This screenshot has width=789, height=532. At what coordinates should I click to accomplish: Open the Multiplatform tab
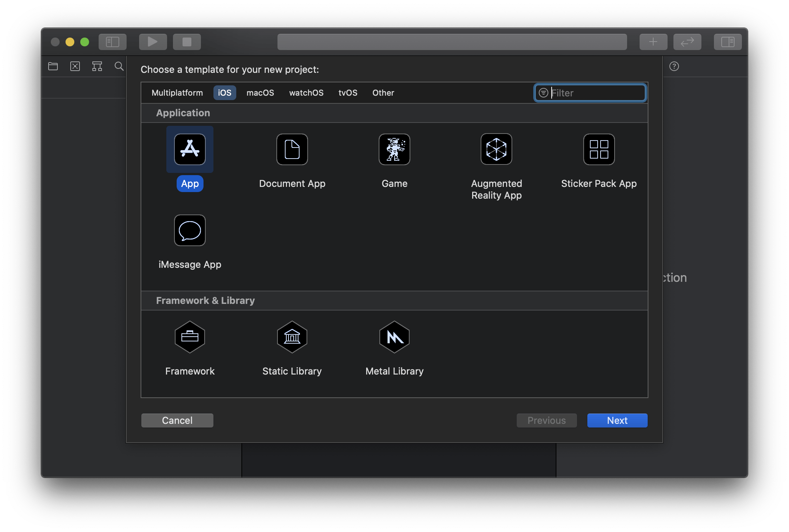coord(177,93)
